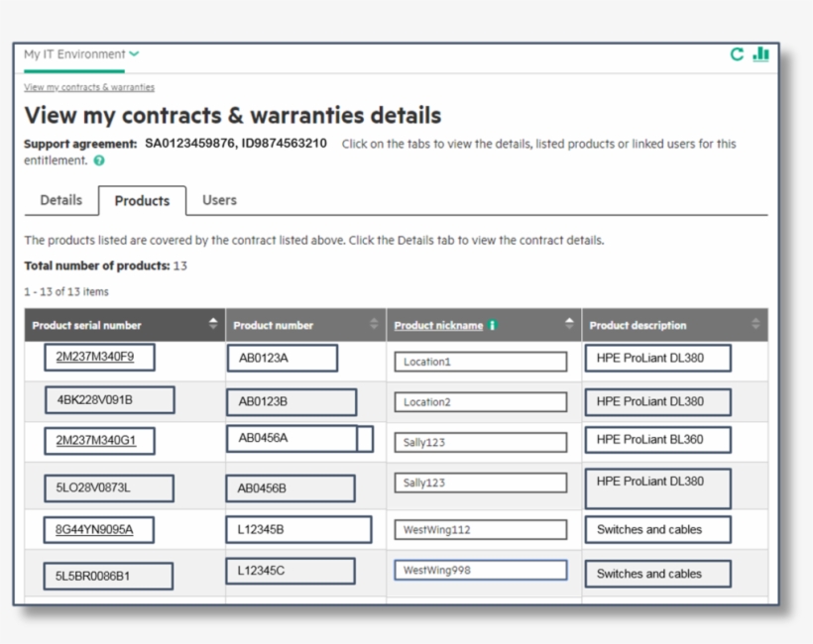Open the bar chart report icon
The image size is (813, 644).
click(x=760, y=54)
